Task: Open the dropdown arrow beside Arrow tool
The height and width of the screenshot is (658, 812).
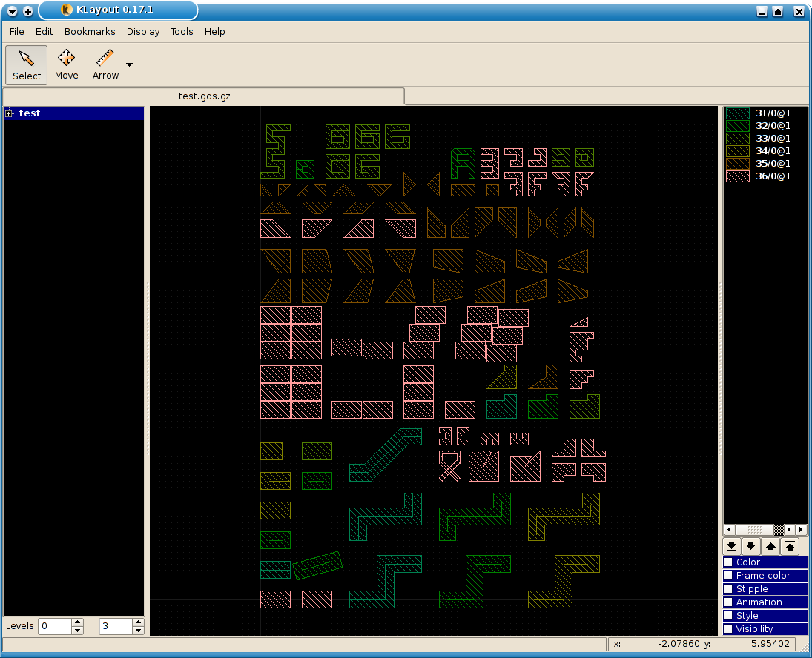Action: coord(130,65)
